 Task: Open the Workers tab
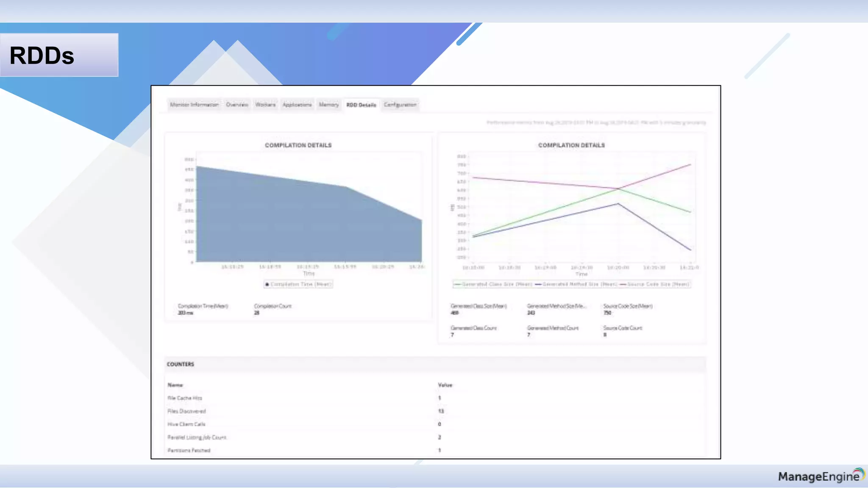pos(265,105)
